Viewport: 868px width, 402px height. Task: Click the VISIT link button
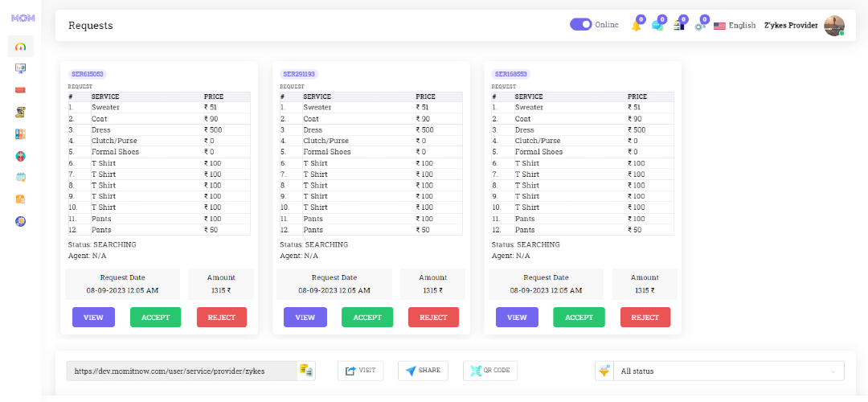[360, 371]
